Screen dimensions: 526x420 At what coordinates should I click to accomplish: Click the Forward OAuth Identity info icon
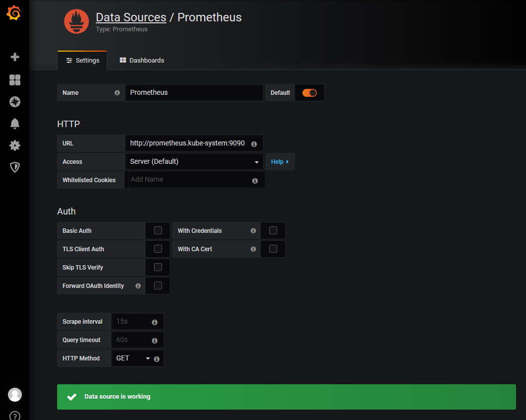(138, 286)
